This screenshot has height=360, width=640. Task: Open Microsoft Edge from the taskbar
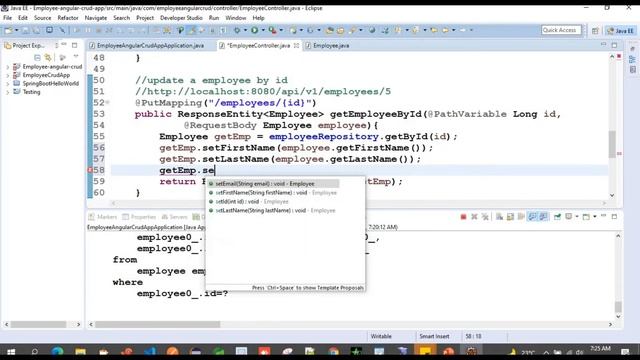coord(57,351)
